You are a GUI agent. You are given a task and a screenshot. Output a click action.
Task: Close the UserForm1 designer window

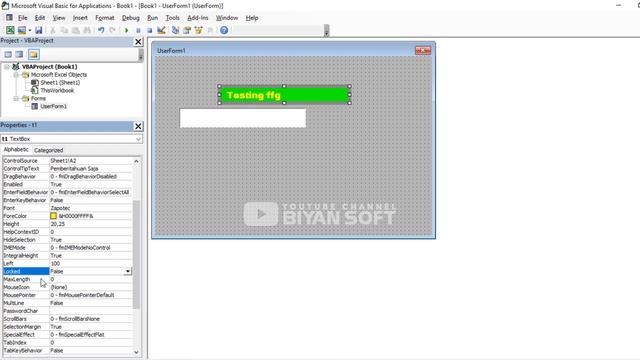pos(423,50)
